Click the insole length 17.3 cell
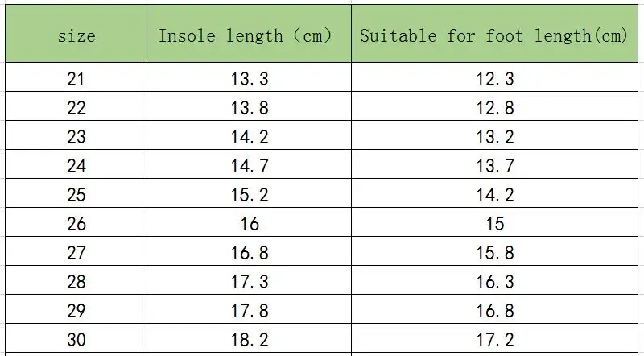The height and width of the screenshot is (356, 644). point(249,282)
